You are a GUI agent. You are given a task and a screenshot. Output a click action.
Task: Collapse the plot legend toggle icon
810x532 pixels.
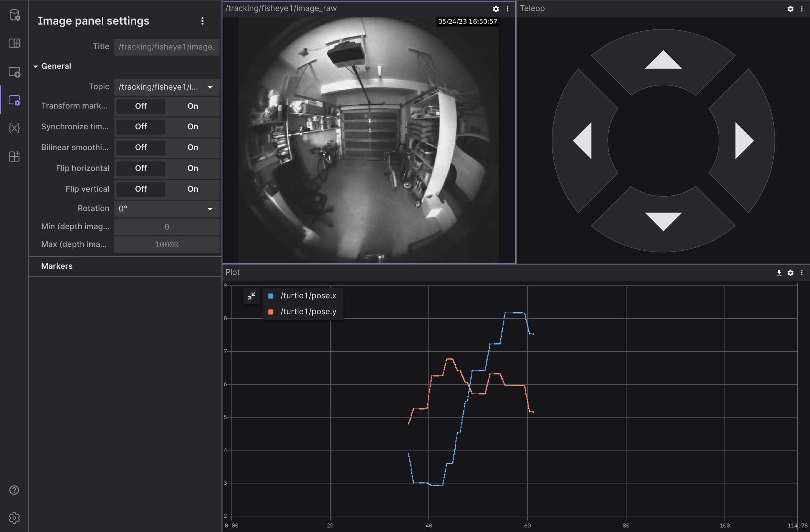coord(251,296)
